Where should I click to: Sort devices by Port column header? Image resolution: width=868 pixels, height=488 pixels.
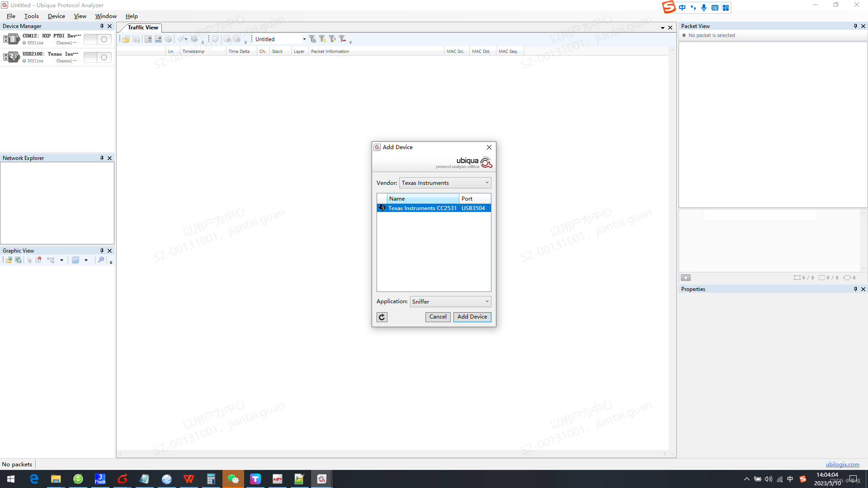pos(475,199)
